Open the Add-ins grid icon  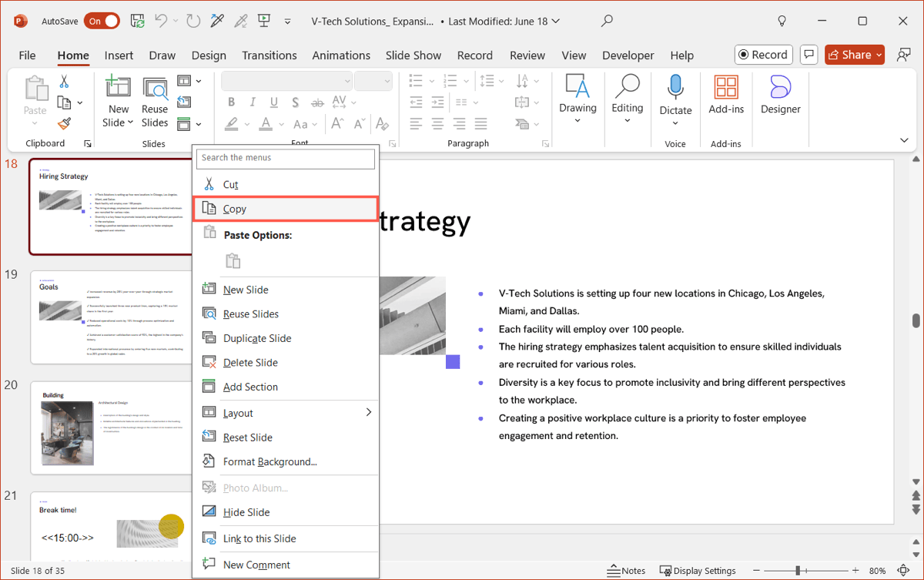click(x=726, y=87)
